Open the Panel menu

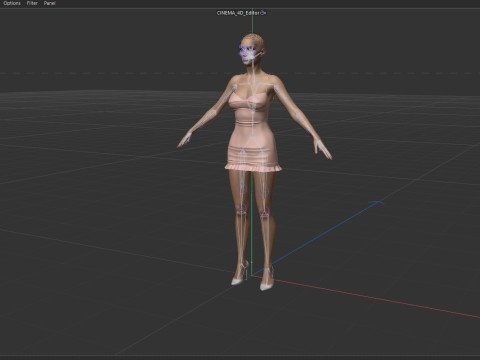(x=49, y=3)
